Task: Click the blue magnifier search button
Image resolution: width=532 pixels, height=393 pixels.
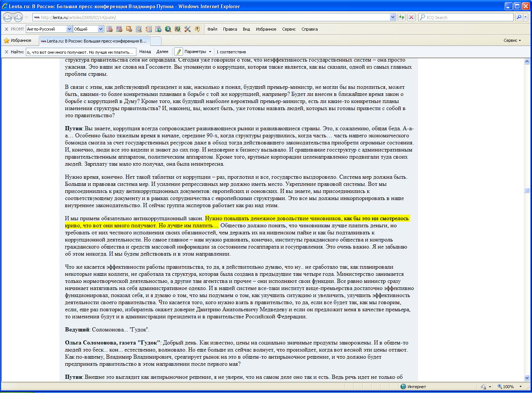Action: pyautogui.click(x=519, y=17)
